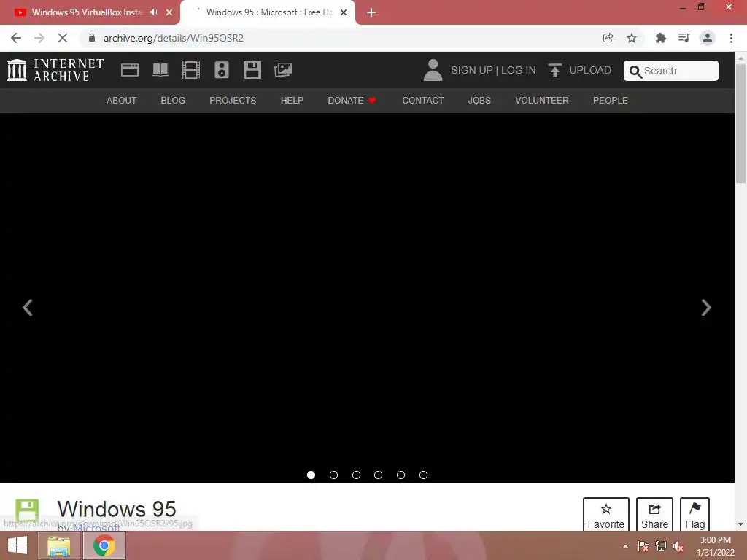Select the fourth carousel dot
The width and height of the screenshot is (747, 560).
point(379,475)
